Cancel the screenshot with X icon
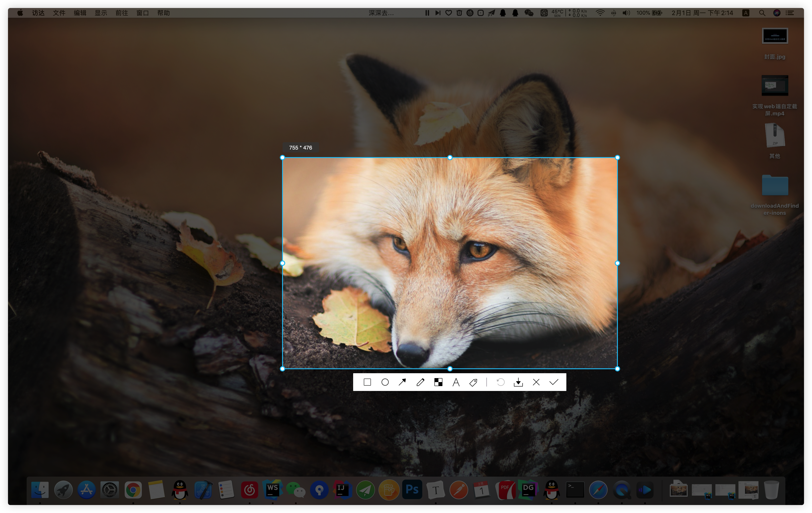 point(536,382)
